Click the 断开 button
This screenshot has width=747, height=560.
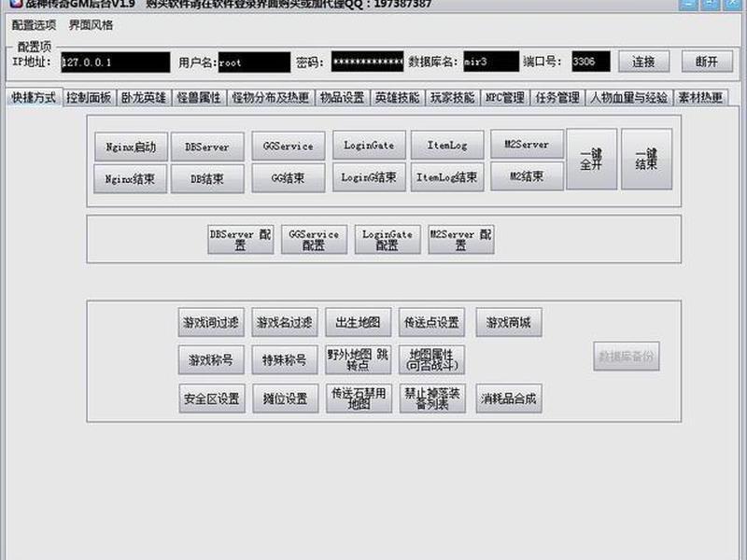pyautogui.click(x=707, y=62)
